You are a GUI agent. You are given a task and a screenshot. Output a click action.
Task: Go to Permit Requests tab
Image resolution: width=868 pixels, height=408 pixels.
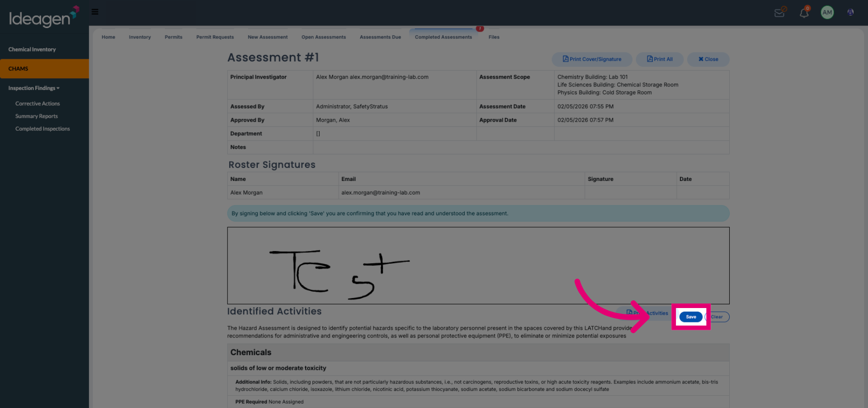click(215, 37)
